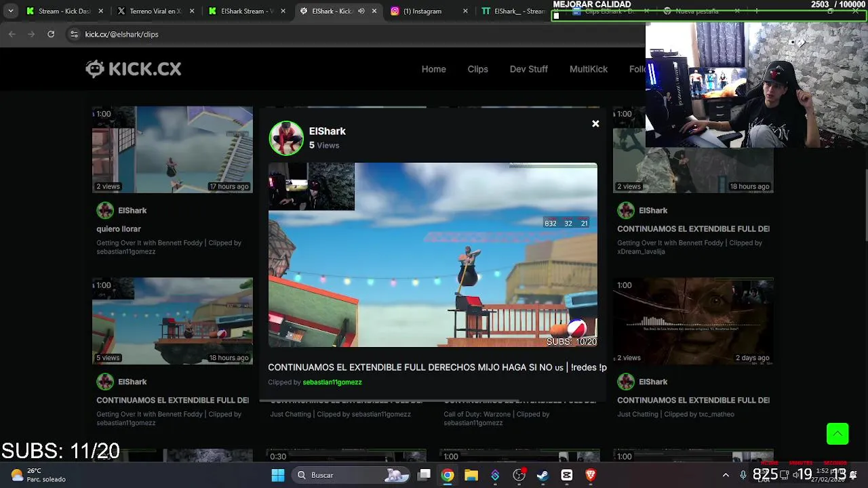Open clipper sebastian11gomezz link in popup

(332, 382)
